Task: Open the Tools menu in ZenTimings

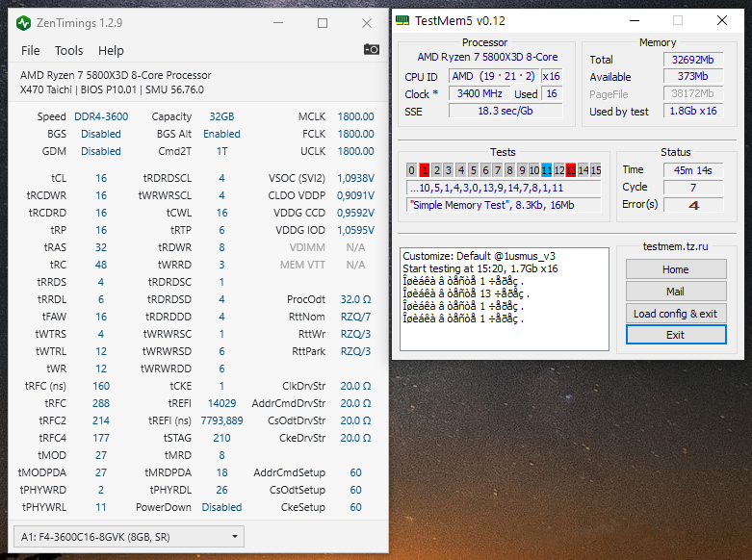Action: tap(68, 50)
